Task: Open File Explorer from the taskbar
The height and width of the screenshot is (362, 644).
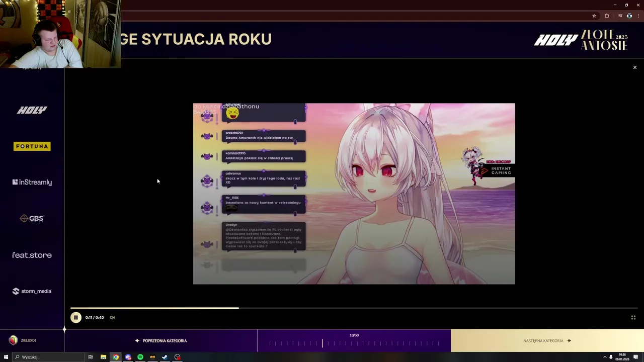Action: [103, 357]
